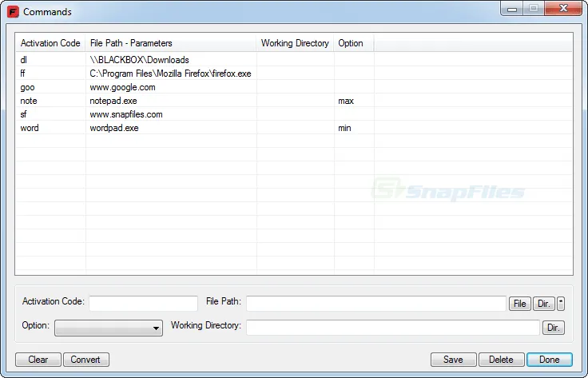Click the Convert button
Screen dimensions: 588x378
pos(85,360)
